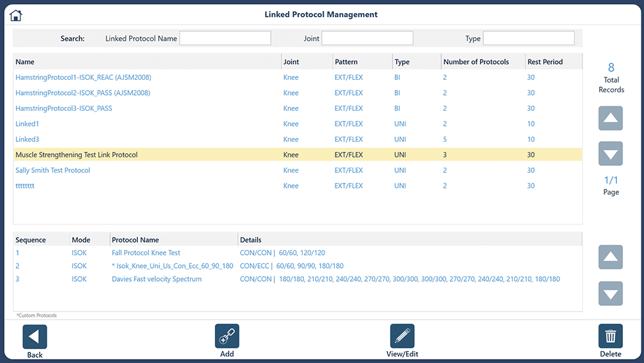Click the Type search input box
This screenshot has height=363, width=644.
point(529,38)
